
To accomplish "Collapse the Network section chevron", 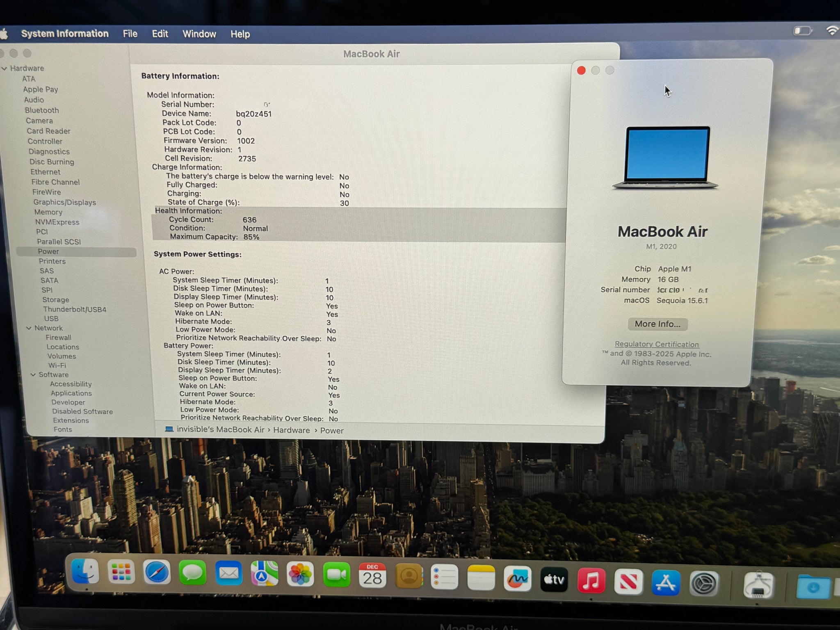I will (29, 328).
